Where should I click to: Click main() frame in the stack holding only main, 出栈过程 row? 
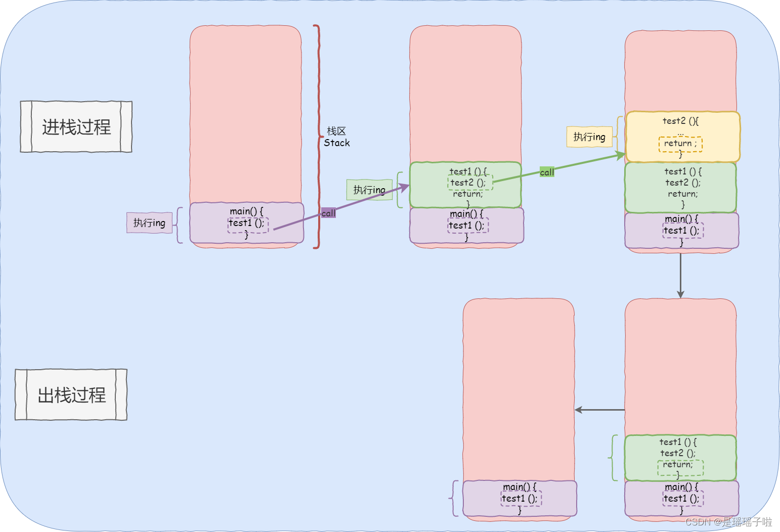520,498
